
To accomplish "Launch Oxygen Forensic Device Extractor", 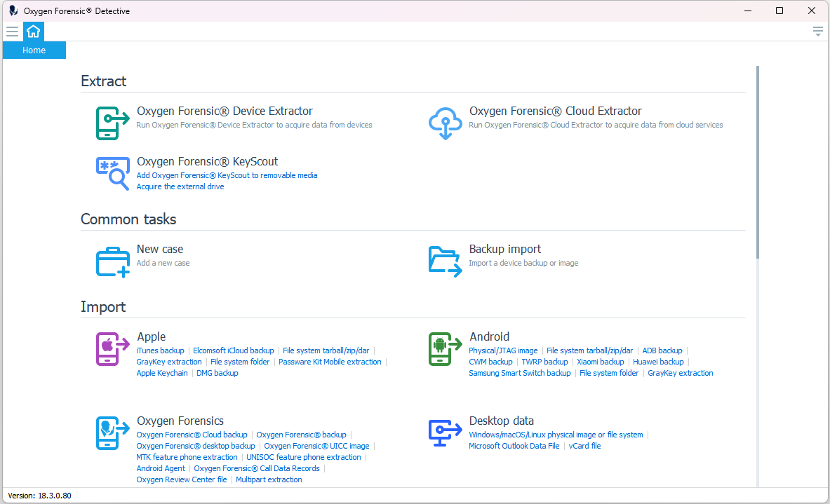I will [225, 111].
